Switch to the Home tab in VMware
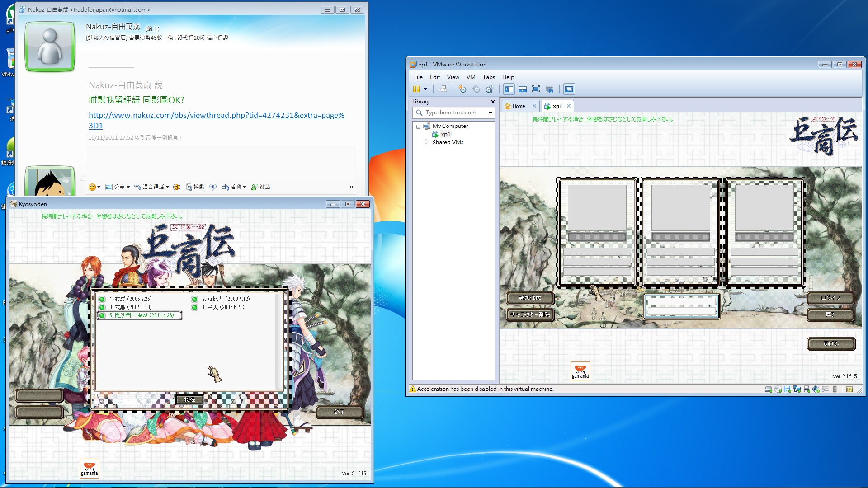868x488 pixels. [x=518, y=106]
